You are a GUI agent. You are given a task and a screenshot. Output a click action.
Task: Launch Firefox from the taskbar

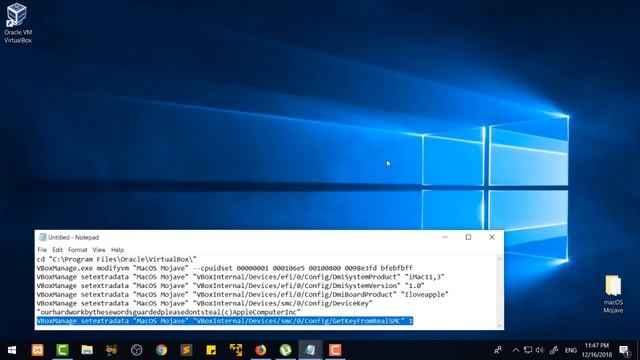click(x=260, y=350)
